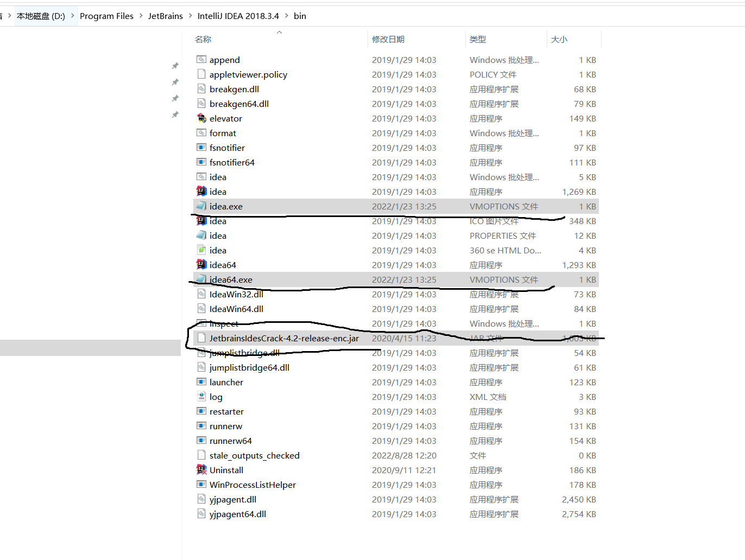Open the JetBrains breadcrumb folder
The width and height of the screenshot is (745, 560).
click(166, 16)
